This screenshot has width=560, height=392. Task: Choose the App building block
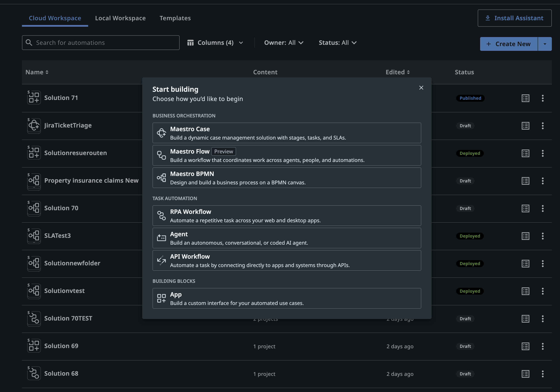287,298
